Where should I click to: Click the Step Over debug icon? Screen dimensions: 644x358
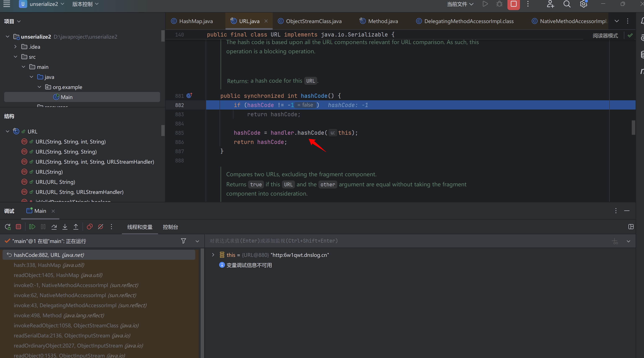coord(54,227)
